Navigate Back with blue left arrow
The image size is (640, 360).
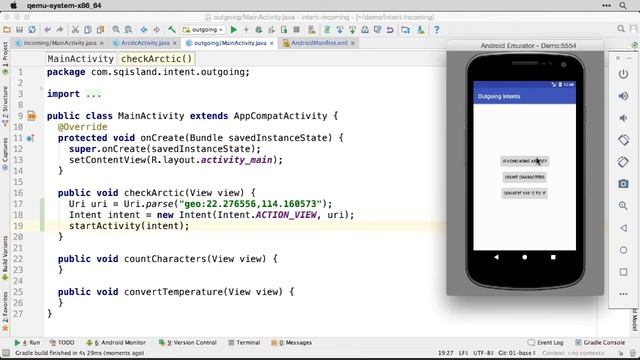tap(144, 30)
